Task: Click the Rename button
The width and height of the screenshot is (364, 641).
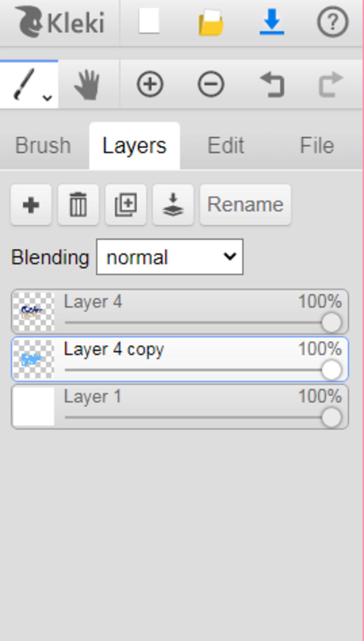Action: pos(245,205)
